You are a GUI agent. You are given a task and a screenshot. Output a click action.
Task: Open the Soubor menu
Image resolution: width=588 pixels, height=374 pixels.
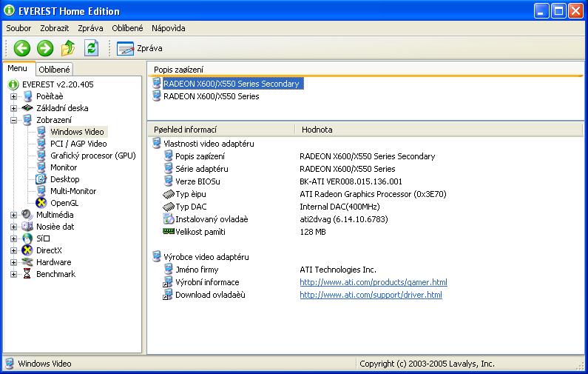18,28
